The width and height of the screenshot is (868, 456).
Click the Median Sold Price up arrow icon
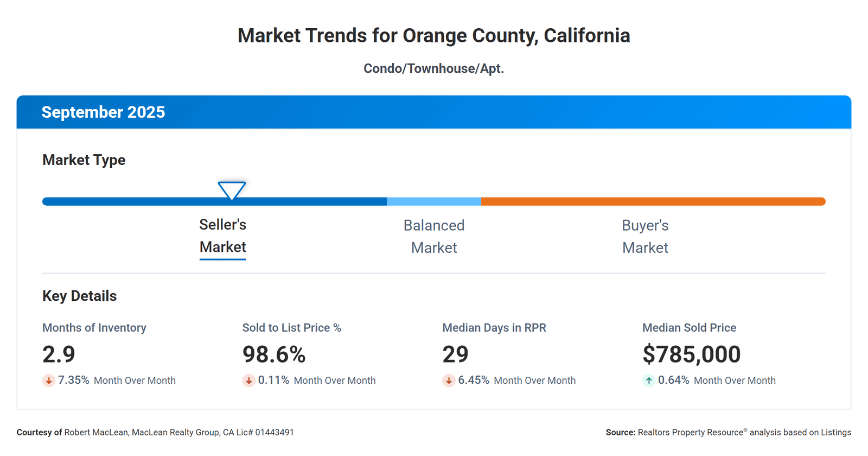tap(649, 381)
